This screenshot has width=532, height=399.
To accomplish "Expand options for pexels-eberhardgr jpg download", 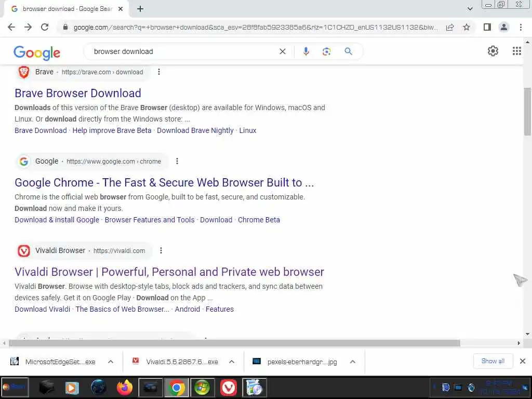I will [x=353, y=362].
